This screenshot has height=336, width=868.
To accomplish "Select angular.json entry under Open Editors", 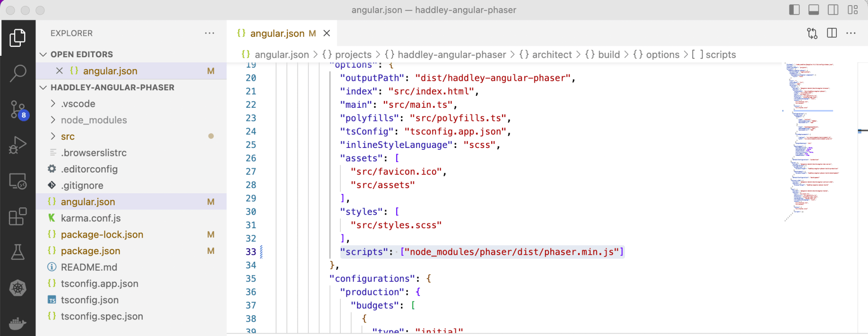I will point(131,71).
